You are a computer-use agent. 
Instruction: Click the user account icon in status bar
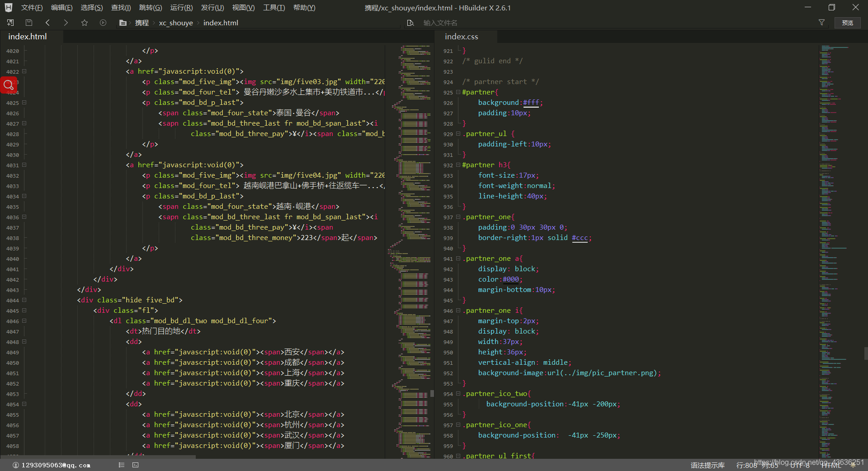point(16,465)
